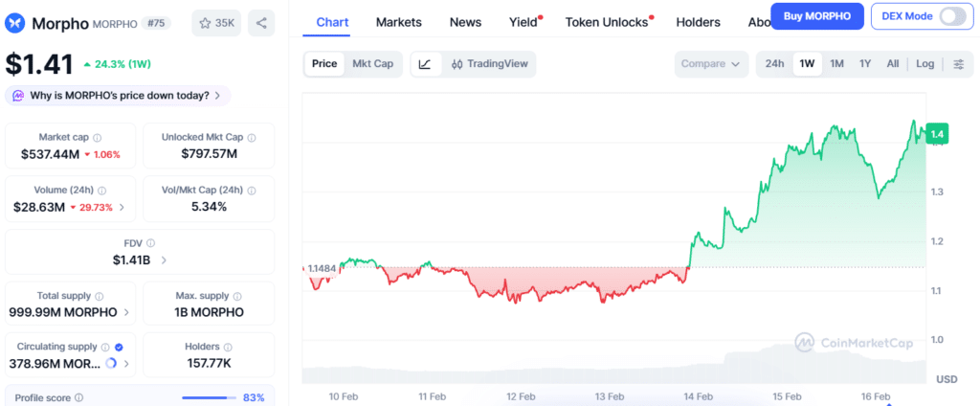The height and width of the screenshot is (406, 980).
Task: Select the 1M time range
Action: (x=836, y=64)
